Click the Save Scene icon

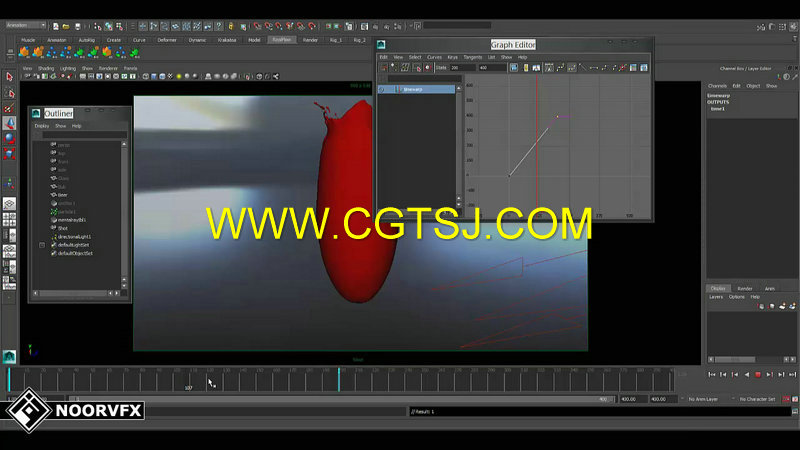click(x=78, y=26)
